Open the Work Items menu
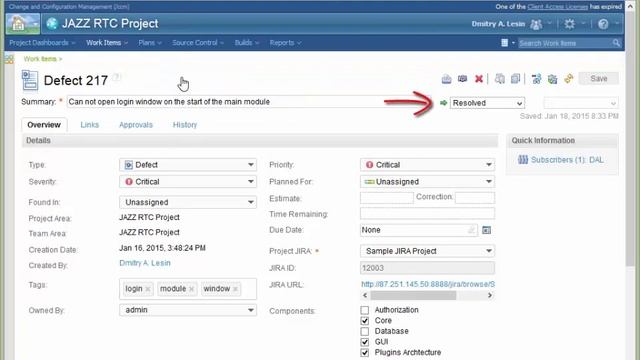 tap(107, 43)
